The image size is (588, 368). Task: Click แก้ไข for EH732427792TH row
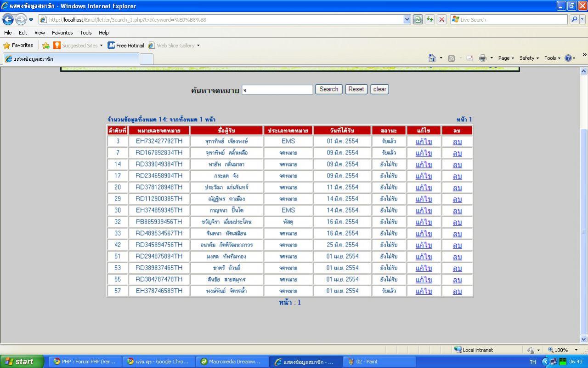(424, 142)
